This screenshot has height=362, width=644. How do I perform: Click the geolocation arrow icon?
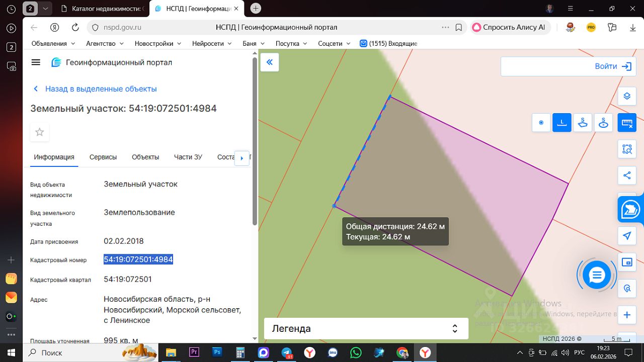627,236
